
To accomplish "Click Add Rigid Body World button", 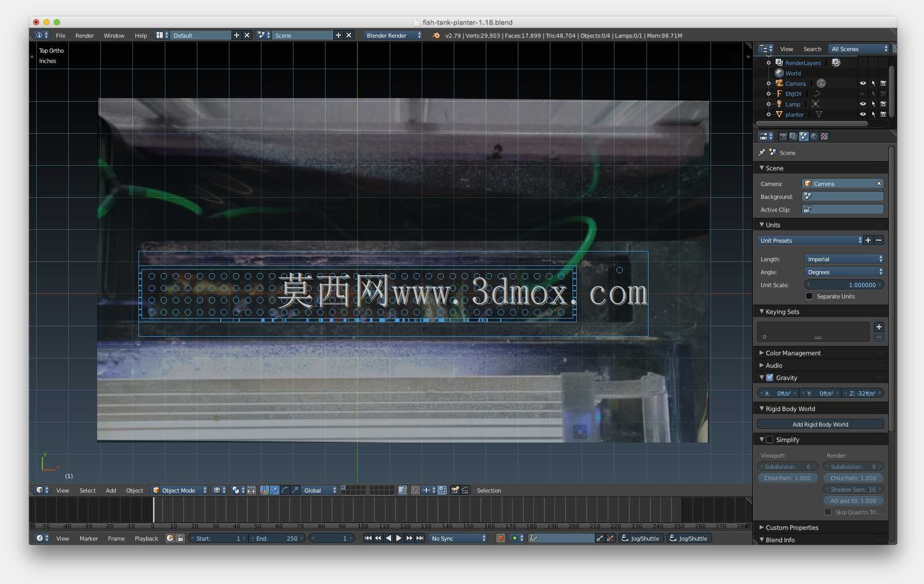I will (820, 424).
